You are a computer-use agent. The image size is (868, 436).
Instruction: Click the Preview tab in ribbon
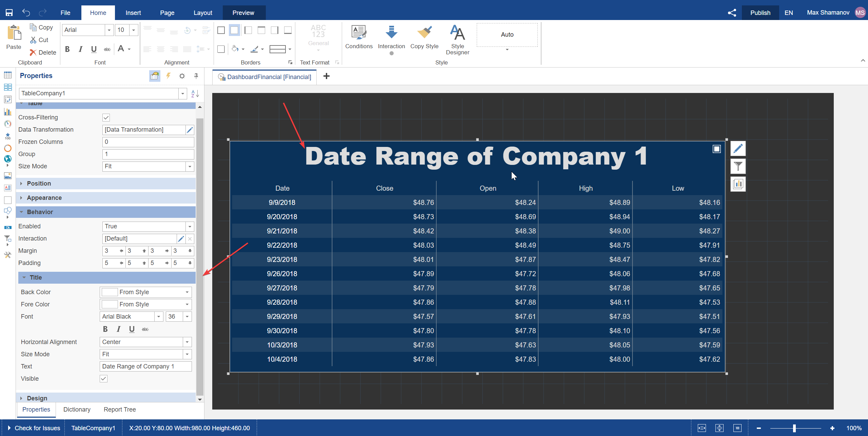coord(243,12)
